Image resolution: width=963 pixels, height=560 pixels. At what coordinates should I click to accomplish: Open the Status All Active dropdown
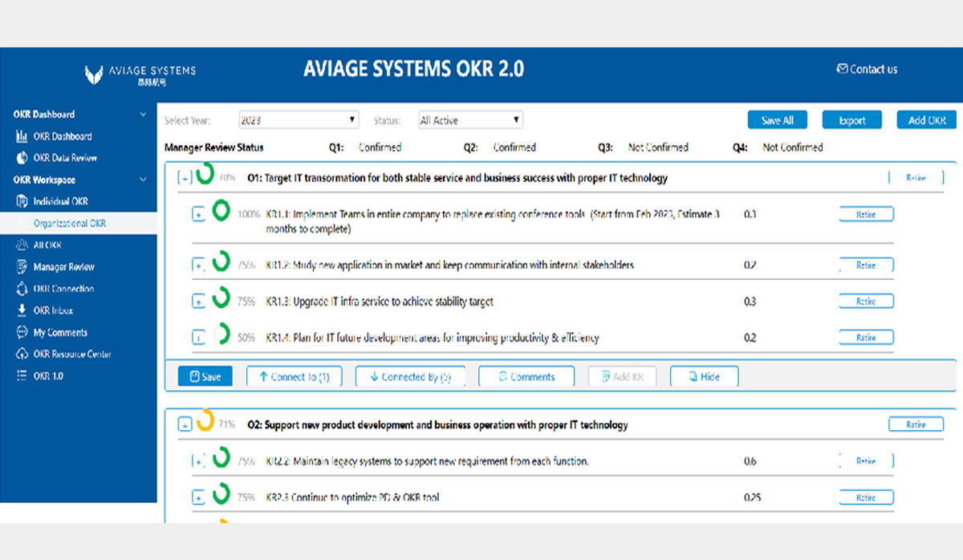(x=470, y=120)
